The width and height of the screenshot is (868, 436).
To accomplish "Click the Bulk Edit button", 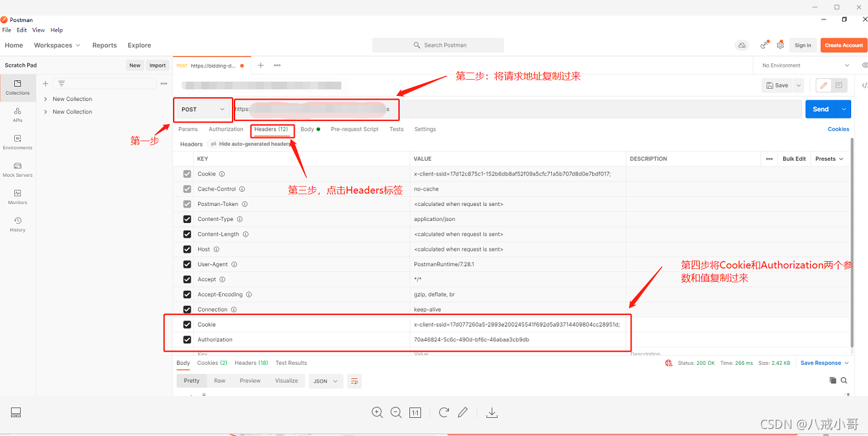I will [x=794, y=159].
